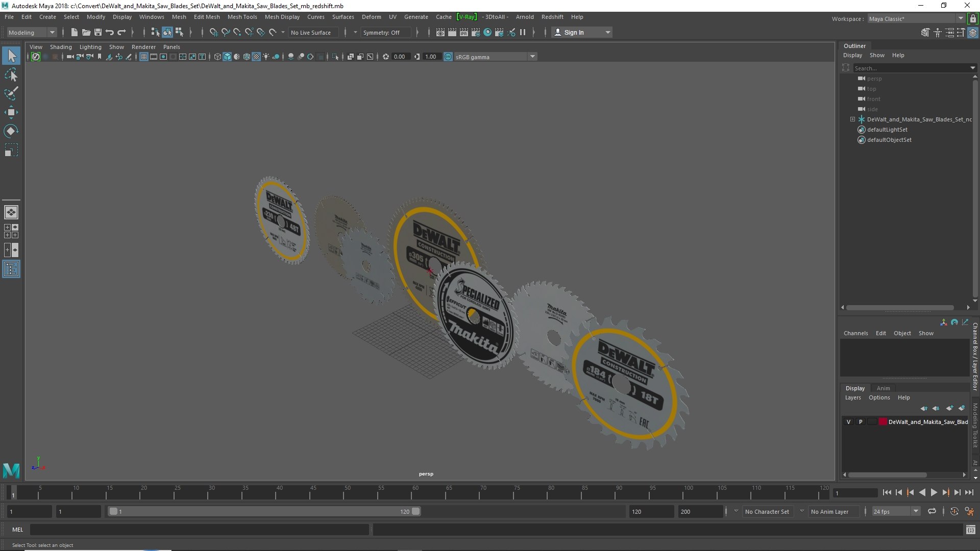Choose the Paint Selection tool
This screenshot has height=551, width=980.
(11, 94)
